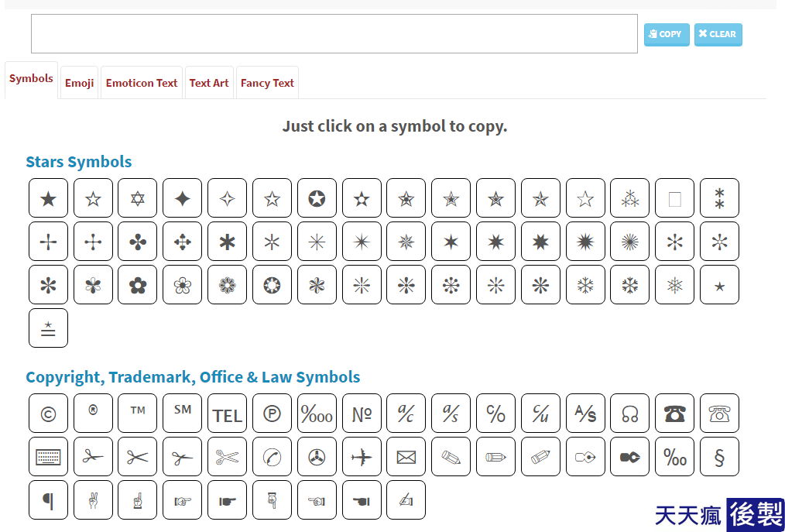Click the Clear button
The image size is (785, 532).
pos(718,34)
